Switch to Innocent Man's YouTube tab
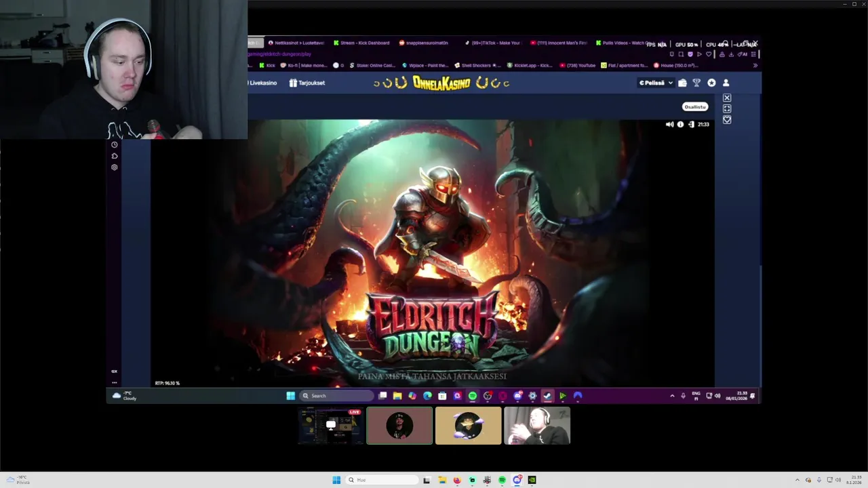This screenshot has height=488, width=868. click(559, 43)
